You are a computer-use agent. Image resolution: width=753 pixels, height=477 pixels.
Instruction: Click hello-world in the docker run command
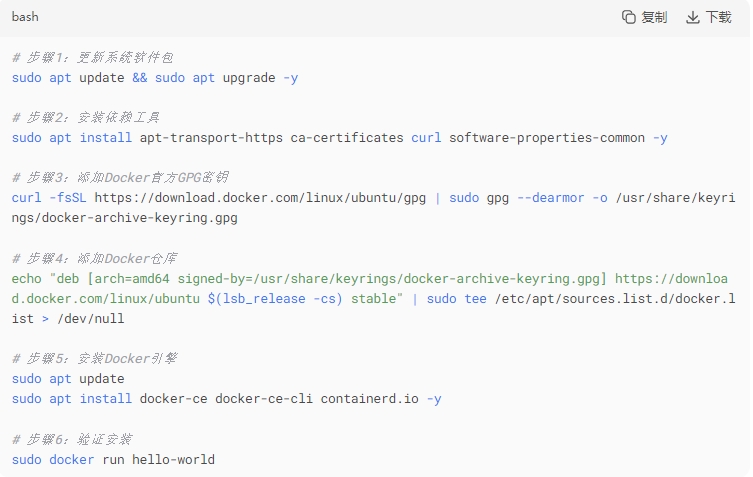coord(173,460)
